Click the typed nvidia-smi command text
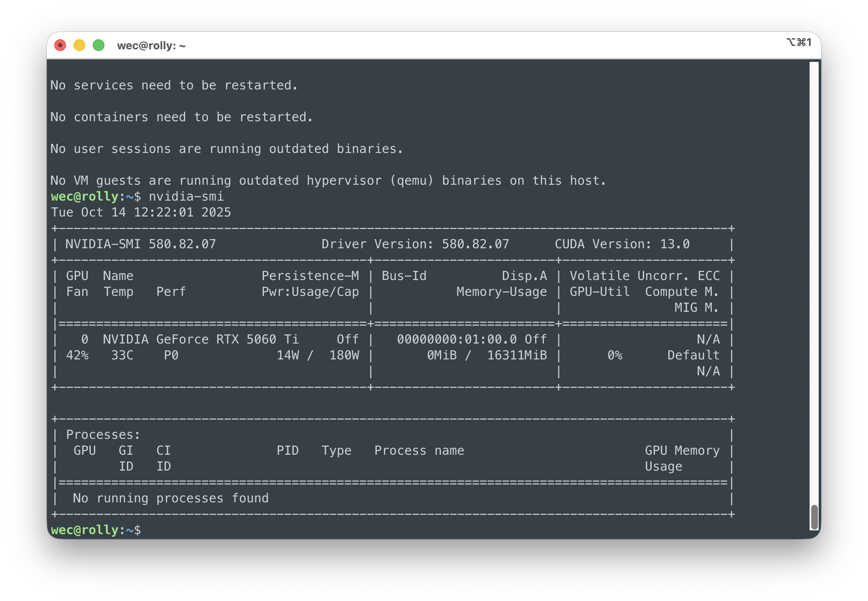 (186, 196)
